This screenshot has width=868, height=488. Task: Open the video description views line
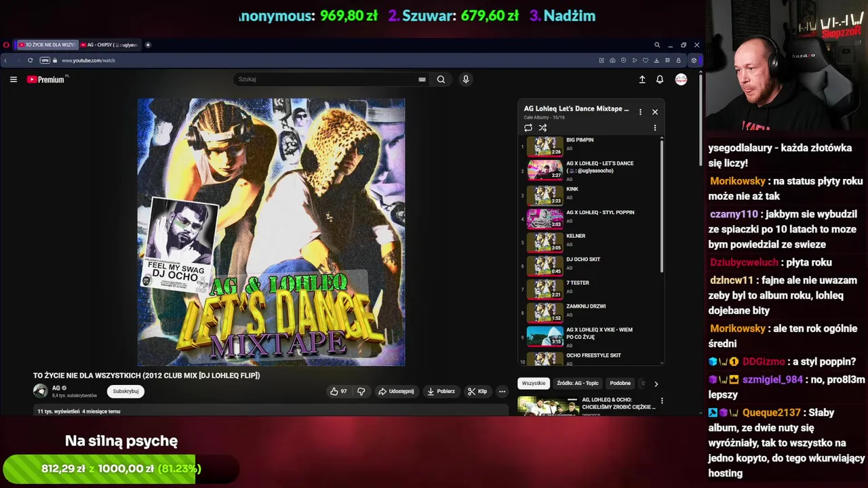point(79,411)
